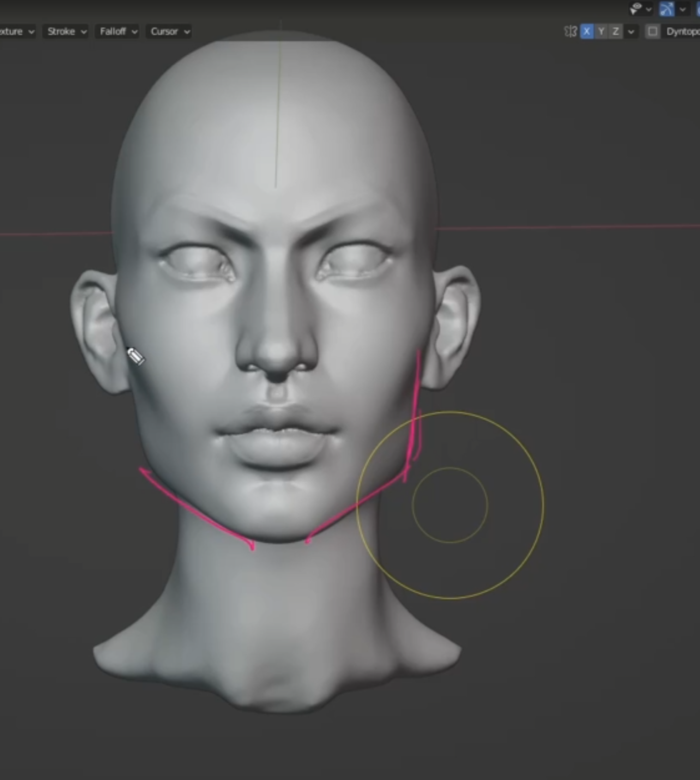Viewport: 700px width, 780px height.
Task: Enable Z axis symmetry
Action: [616, 31]
